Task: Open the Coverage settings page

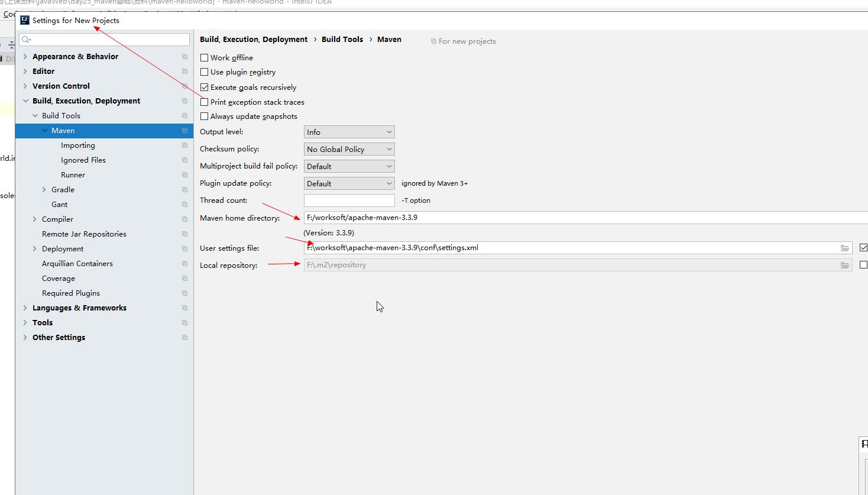Action: click(x=59, y=279)
